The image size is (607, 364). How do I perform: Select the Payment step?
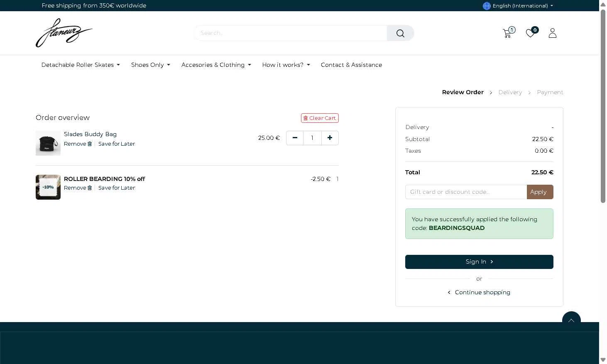pos(550,92)
